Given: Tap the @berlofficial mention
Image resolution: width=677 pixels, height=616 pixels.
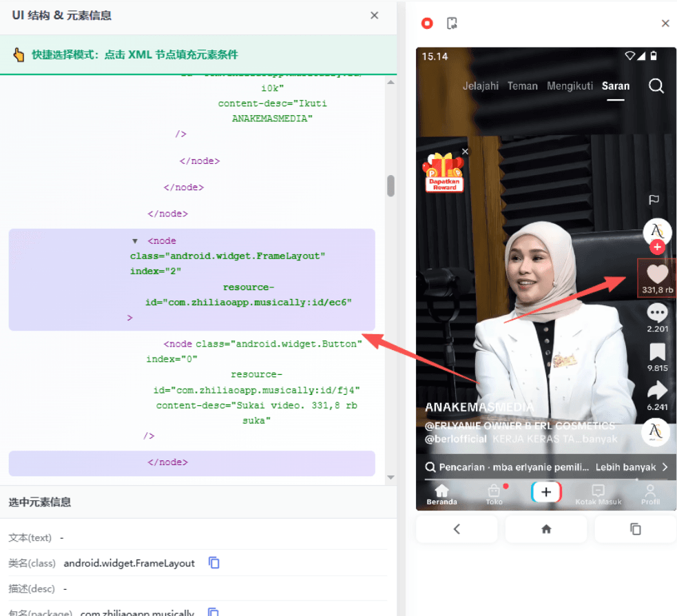Looking at the screenshot, I should [455, 440].
